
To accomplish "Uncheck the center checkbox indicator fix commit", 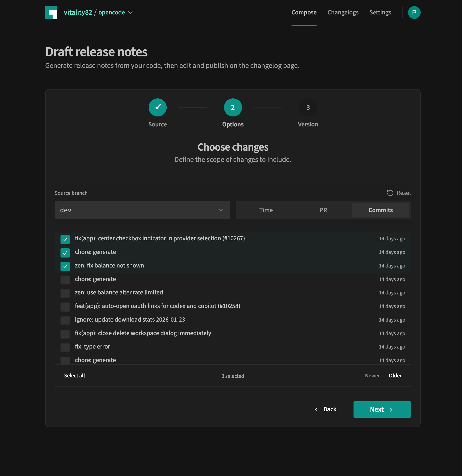I will click(x=65, y=239).
